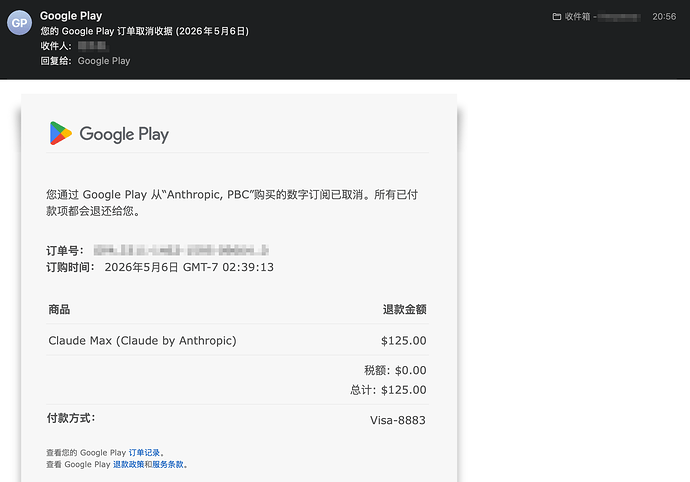Click the email subject line 订单取消收据

(144, 31)
